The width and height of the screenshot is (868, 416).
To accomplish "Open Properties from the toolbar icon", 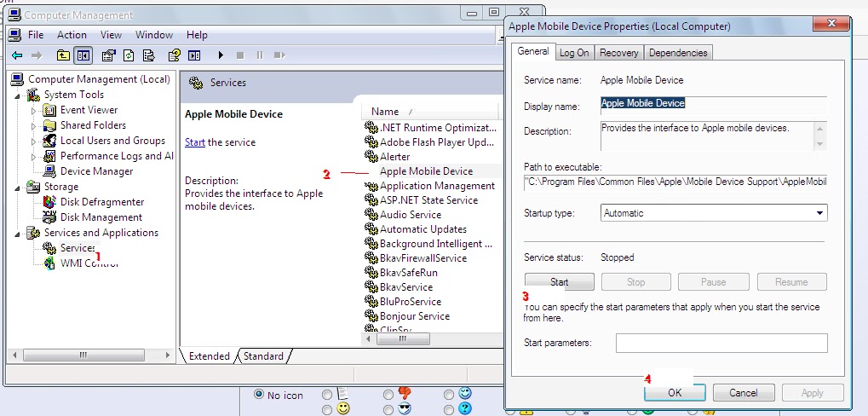I will click(109, 55).
